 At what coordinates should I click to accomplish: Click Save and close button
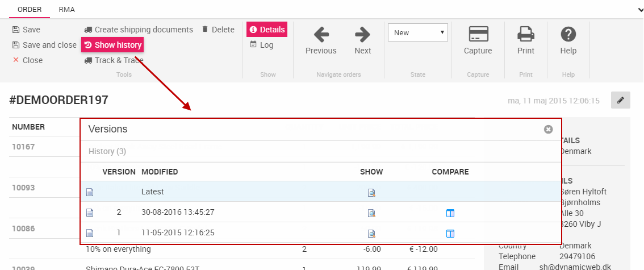click(x=44, y=45)
